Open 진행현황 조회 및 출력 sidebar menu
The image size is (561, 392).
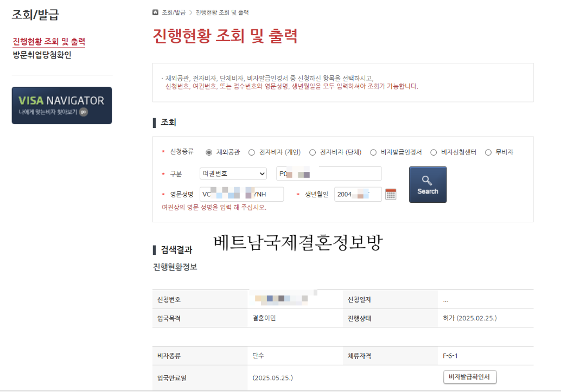tap(49, 42)
